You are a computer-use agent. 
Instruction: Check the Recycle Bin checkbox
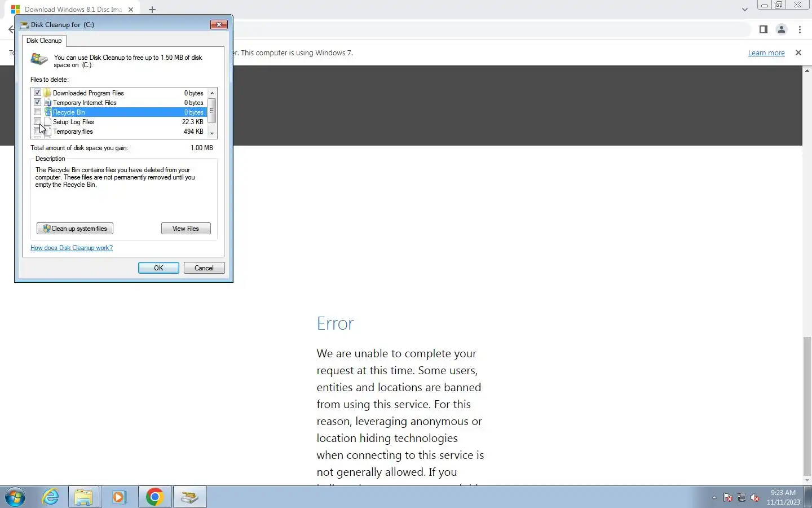click(37, 112)
